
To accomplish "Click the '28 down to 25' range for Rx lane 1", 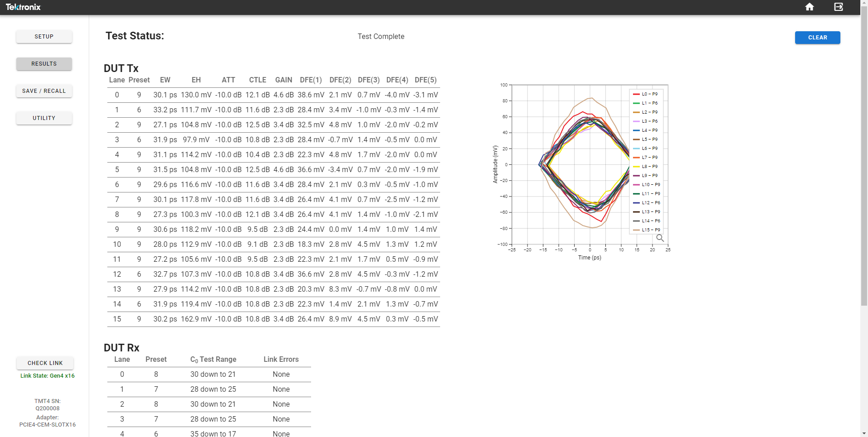I will point(213,389).
